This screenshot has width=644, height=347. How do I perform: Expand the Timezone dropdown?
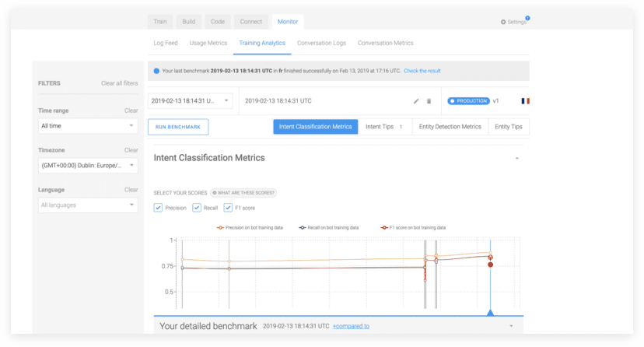point(88,165)
